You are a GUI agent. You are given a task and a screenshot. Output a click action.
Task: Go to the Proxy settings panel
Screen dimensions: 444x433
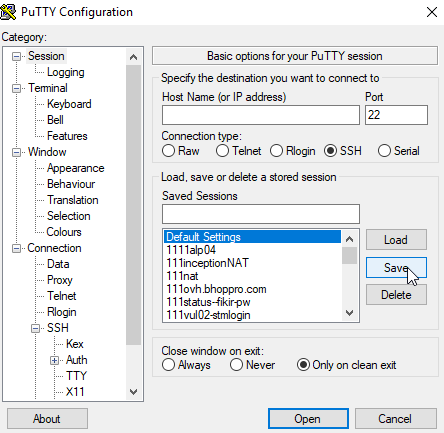(60, 280)
